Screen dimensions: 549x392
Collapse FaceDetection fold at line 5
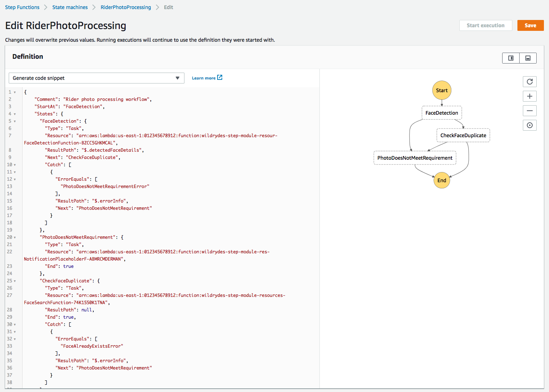point(15,121)
